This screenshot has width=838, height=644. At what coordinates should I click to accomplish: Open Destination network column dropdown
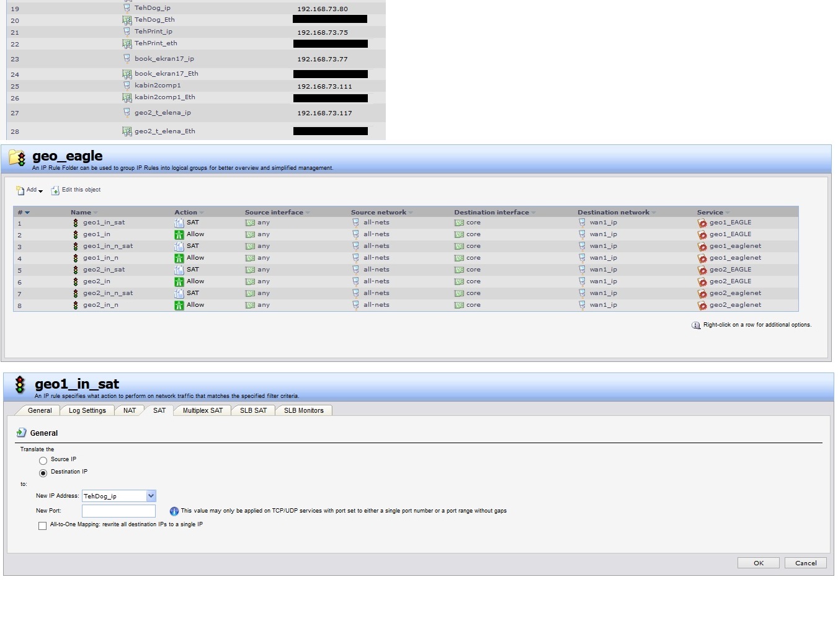click(654, 213)
